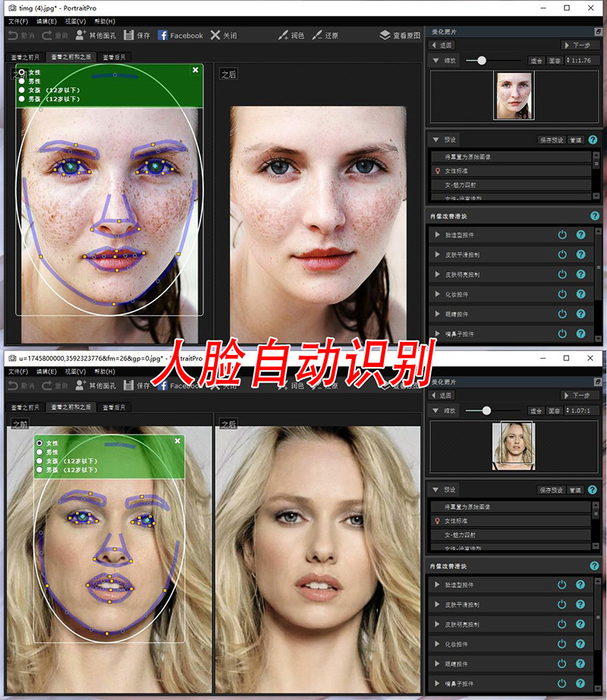The image size is (607, 700).
Task: Expand 嘴鼻子控件 in timg (4).jpg window
Action: tap(437, 334)
